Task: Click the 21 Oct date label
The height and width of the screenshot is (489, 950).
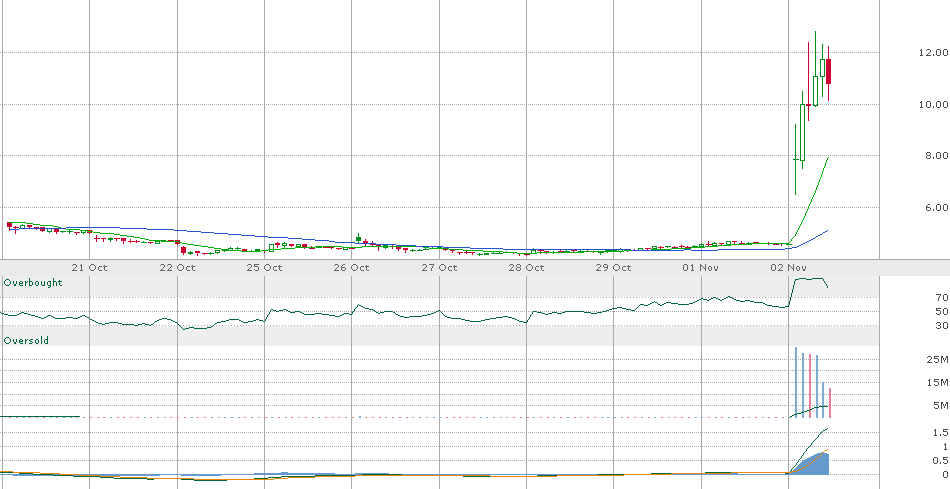Action: (x=89, y=267)
